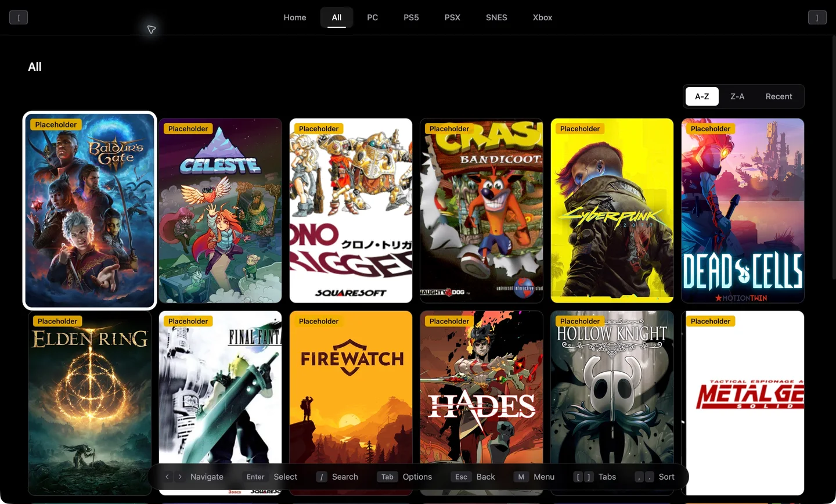
Task: Click the Placeholder badge on Firewatch
Action: tap(319, 321)
